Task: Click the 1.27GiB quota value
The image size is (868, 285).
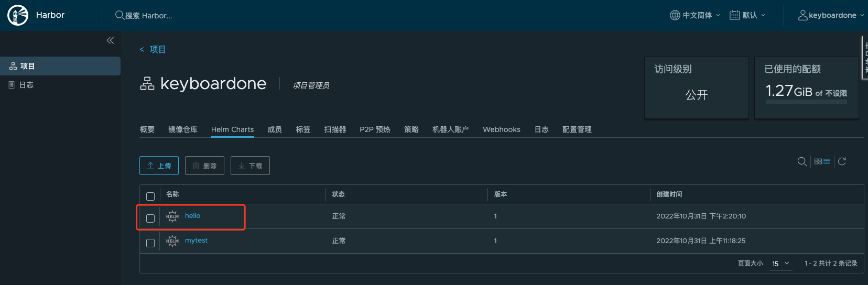Action: (x=789, y=91)
